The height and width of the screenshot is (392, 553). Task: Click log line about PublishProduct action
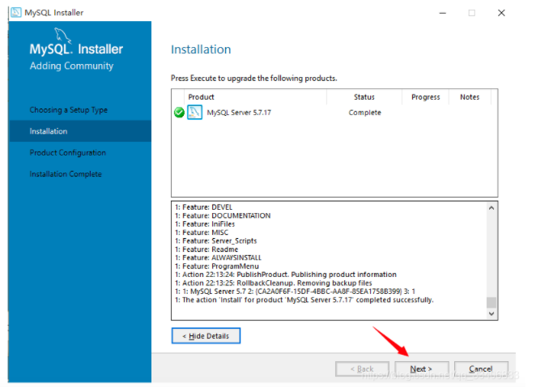286,275
